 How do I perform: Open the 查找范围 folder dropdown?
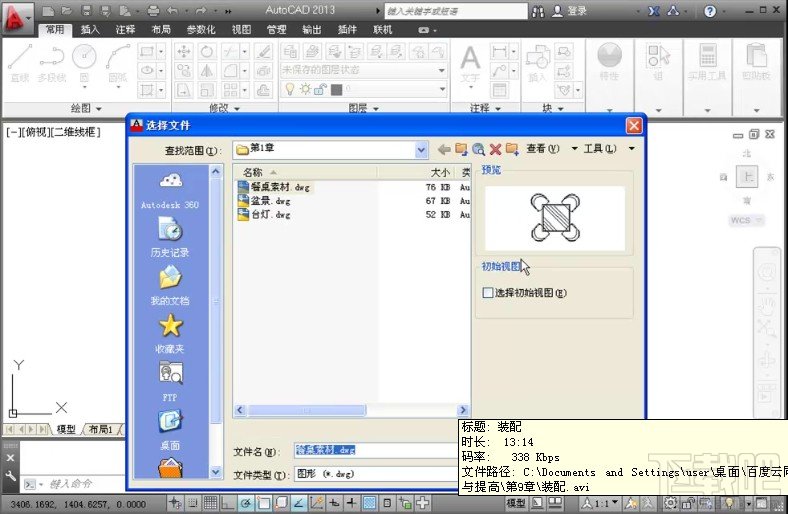tap(421, 150)
